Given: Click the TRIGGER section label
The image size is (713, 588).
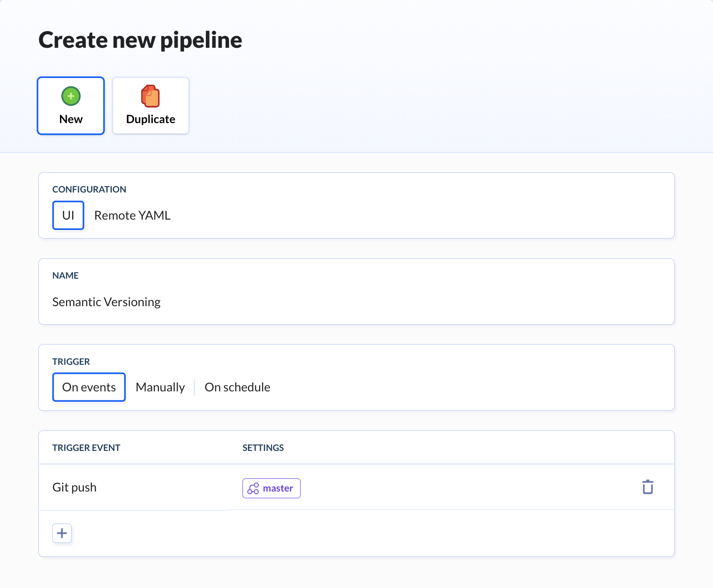Looking at the screenshot, I should (71, 362).
